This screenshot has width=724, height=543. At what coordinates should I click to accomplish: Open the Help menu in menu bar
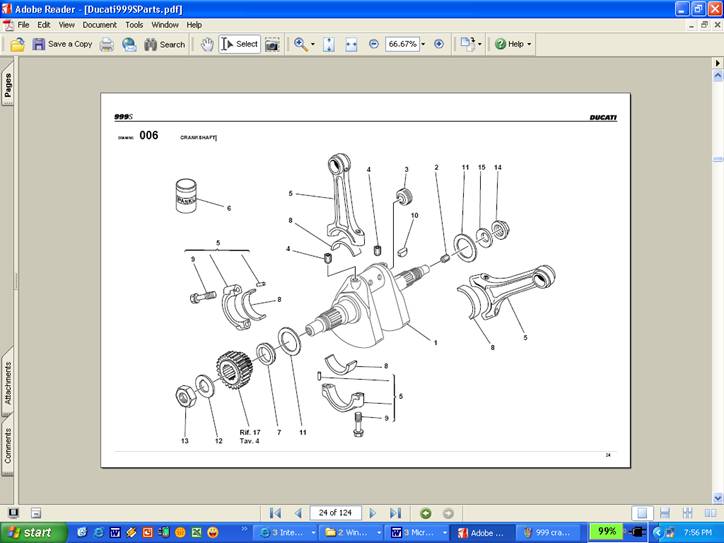[194, 25]
